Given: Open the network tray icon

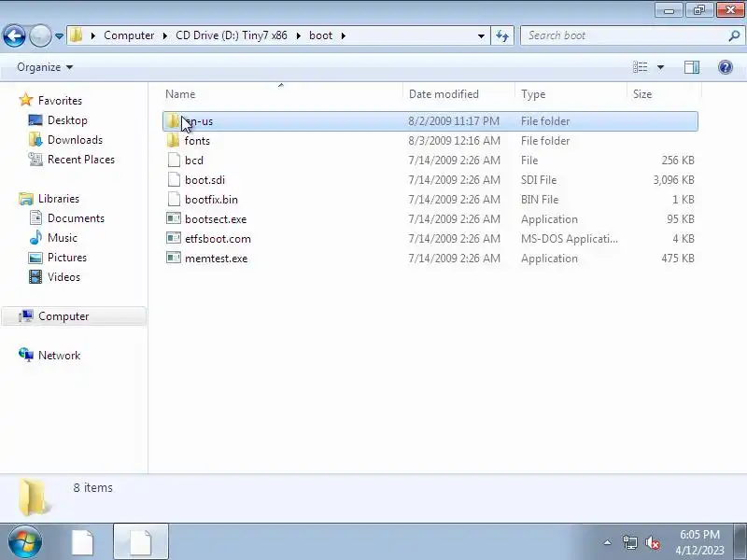Looking at the screenshot, I should point(629,542).
